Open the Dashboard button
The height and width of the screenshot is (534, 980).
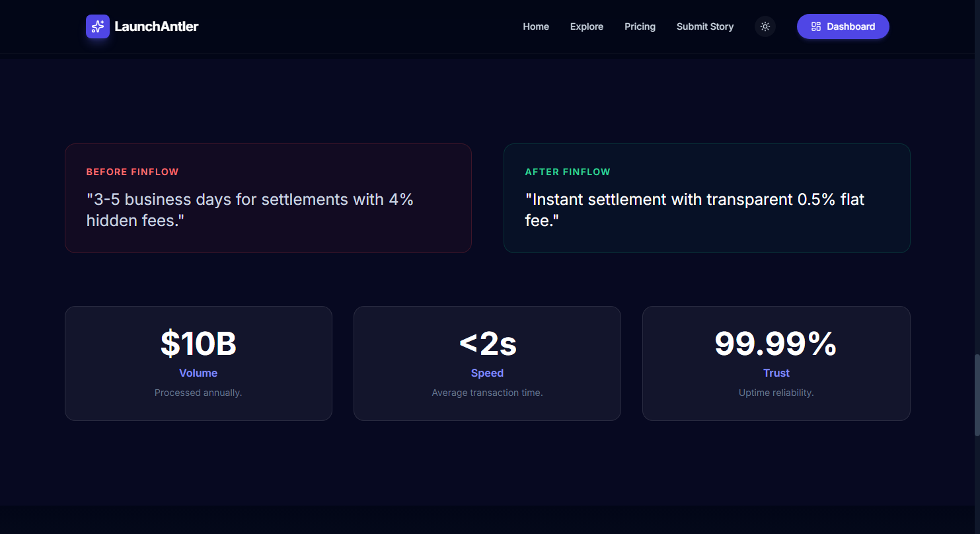[843, 26]
